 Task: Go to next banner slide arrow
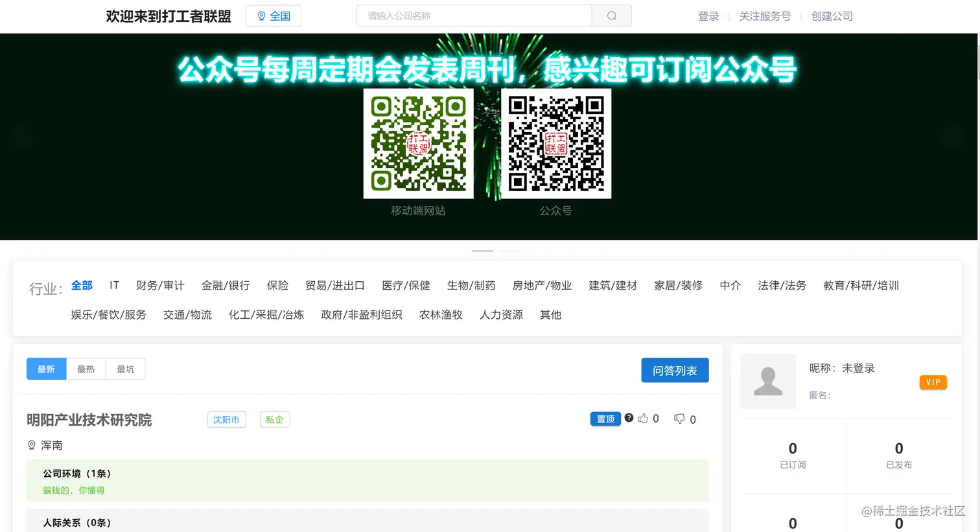(953, 137)
